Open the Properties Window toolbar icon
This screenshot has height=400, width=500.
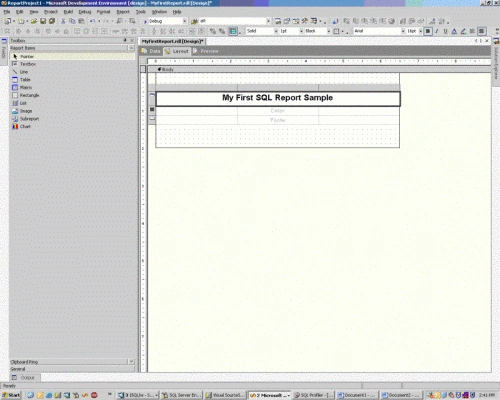(x=287, y=21)
